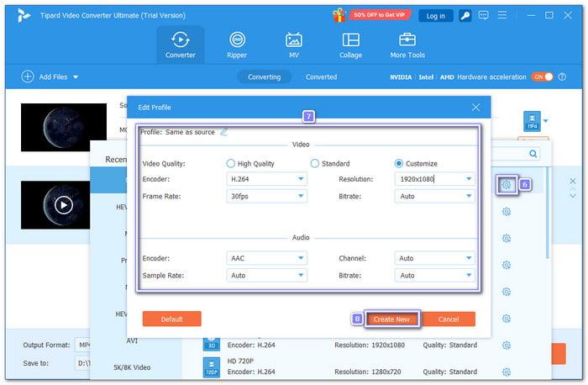Open the Resolution 1920x1080 dropdown
Image resolution: width=588 pixels, height=385 pixels.
coord(433,179)
